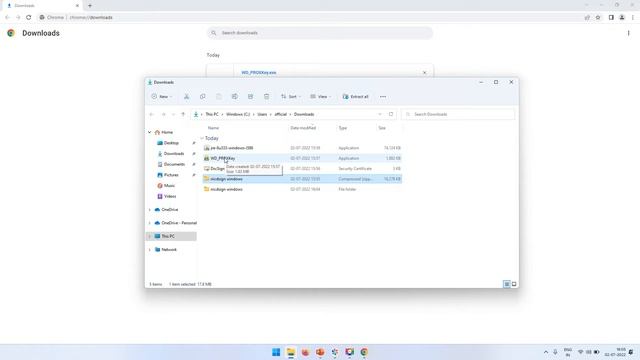This screenshot has height=360, width=640.
Task: Click the Search Downloads field in Explorer
Action: click(458, 114)
